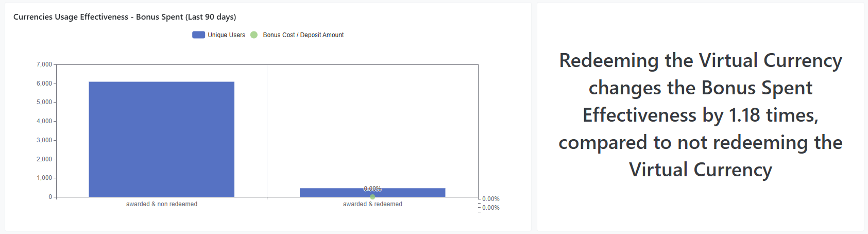Click the 5,000 y-axis label
868x234 pixels.
pos(44,102)
